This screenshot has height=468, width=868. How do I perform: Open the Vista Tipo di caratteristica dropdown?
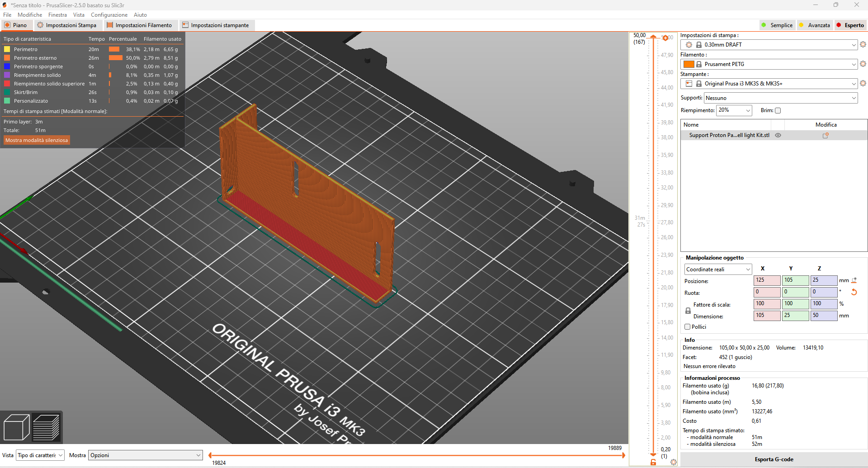(40, 455)
